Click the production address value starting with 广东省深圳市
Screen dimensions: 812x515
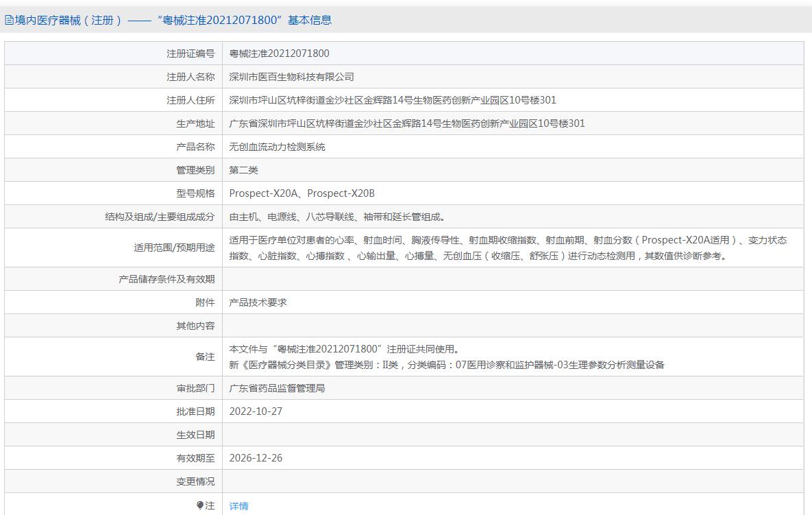pyautogui.click(x=406, y=123)
